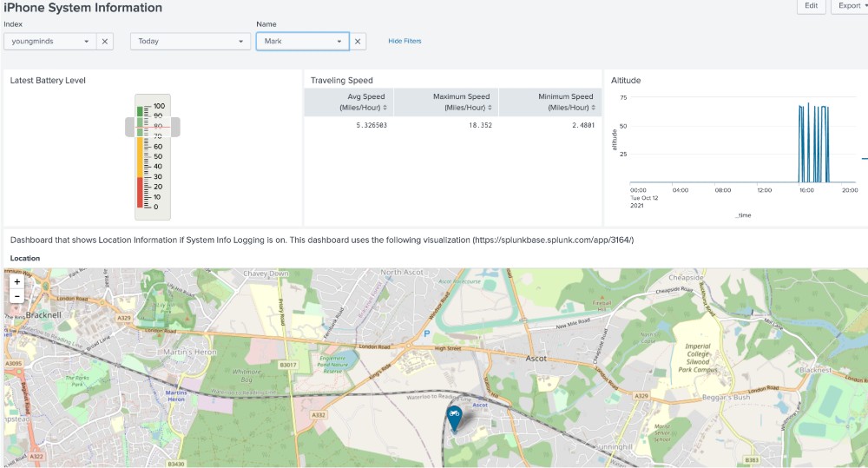
Task: Click the battery gauge level indicator
Action: point(152,127)
